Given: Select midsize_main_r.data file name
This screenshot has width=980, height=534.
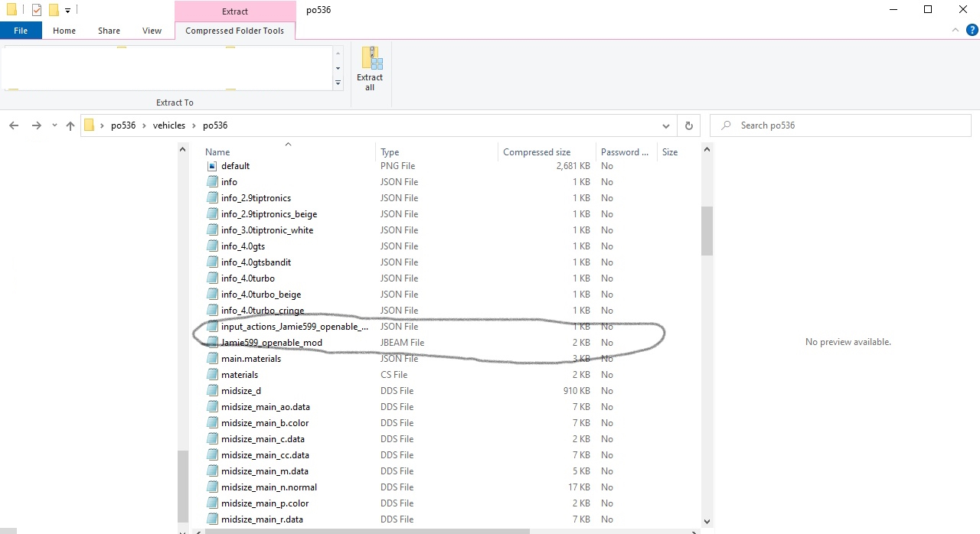Looking at the screenshot, I should (262, 519).
